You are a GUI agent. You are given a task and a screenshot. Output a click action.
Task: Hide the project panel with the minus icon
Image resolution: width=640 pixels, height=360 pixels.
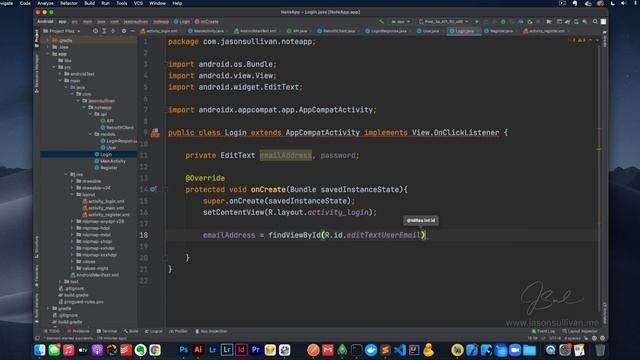[x=132, y=31]
